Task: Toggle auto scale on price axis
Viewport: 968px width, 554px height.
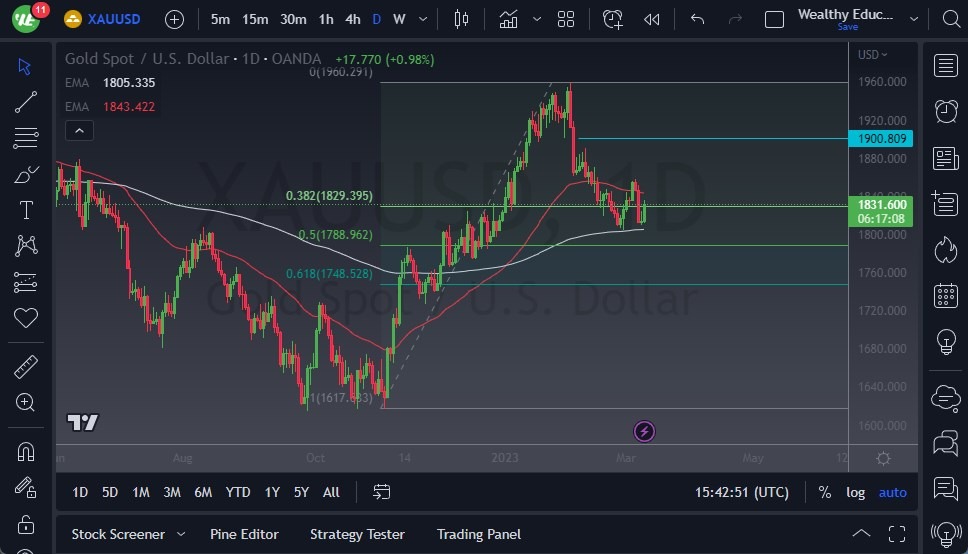Action: [892, 492]
